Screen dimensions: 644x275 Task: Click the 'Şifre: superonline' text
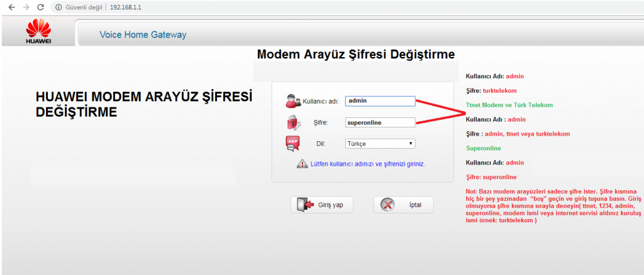[491, 178]
